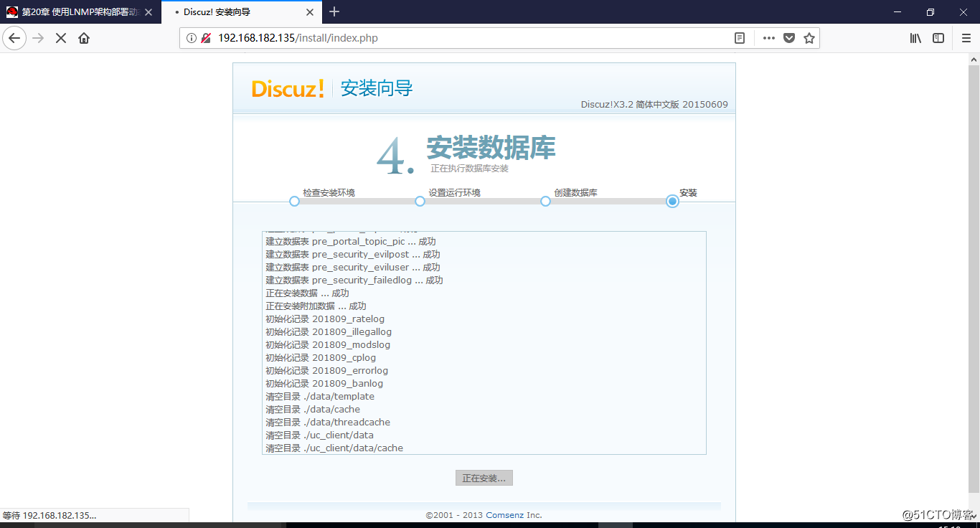Switch to the 第20章 使用LNMP架构 tab
The height and width of the screenshot is (528, 980).
tap(80, 12)
